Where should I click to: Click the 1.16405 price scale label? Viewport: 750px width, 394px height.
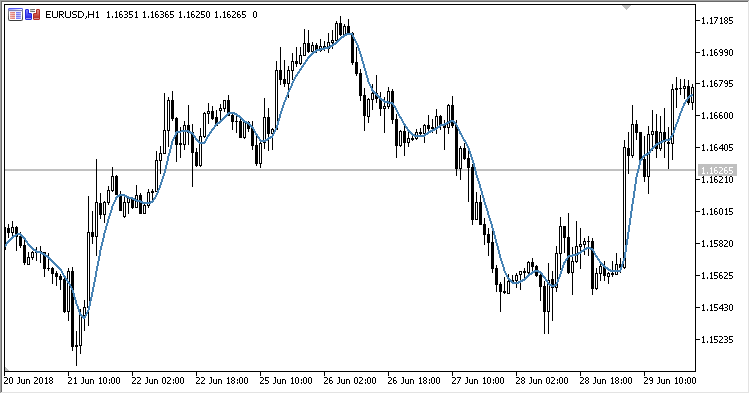717,148
